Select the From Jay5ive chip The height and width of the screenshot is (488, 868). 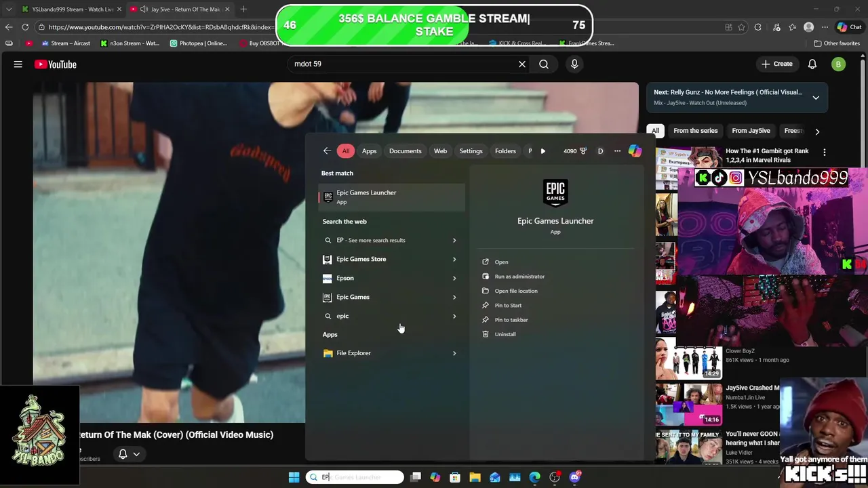[751, 131]
